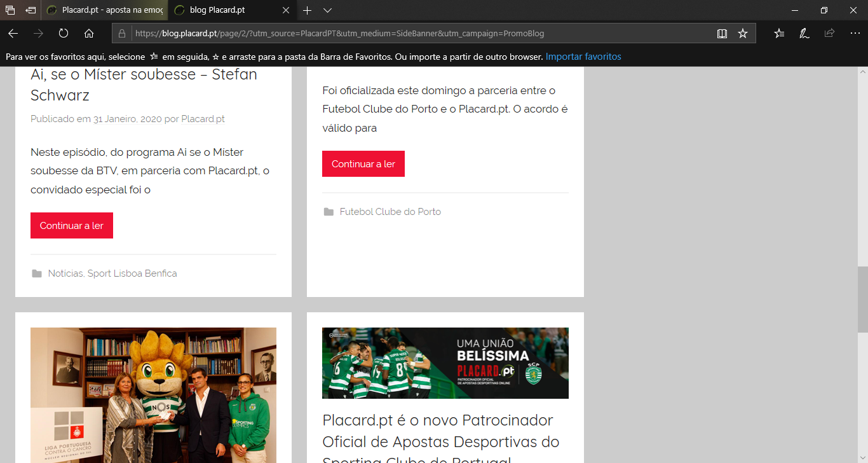This screenshot has width=868, height=463.
Task: Open Noticias category link
Action: (x=65, y=273)
